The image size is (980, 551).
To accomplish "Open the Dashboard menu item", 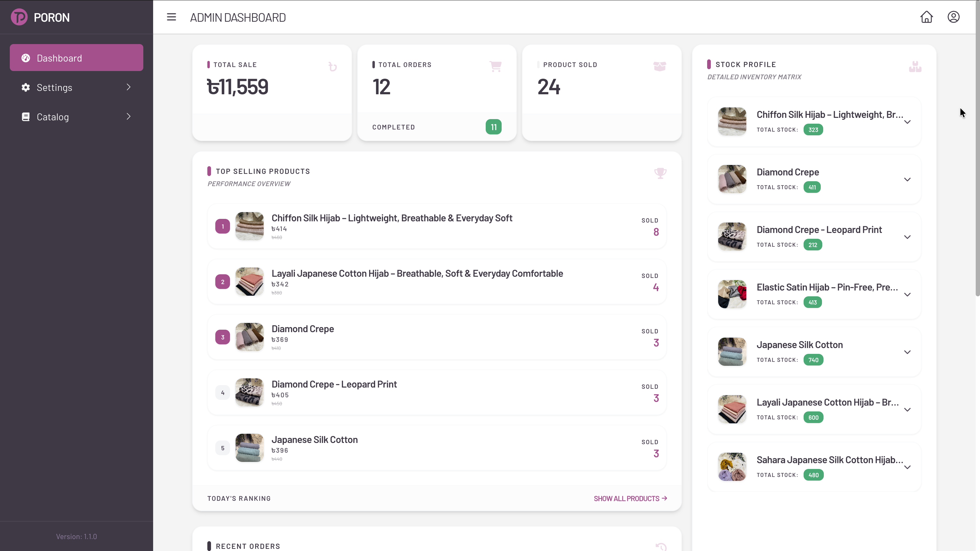I will tap(77, 58).
